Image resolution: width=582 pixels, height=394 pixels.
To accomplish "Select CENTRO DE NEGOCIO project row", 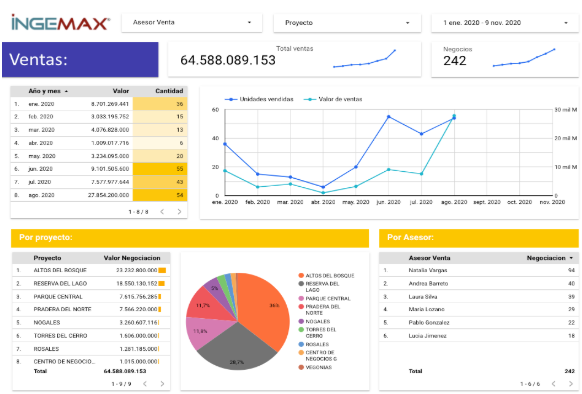I will [91, 362].
